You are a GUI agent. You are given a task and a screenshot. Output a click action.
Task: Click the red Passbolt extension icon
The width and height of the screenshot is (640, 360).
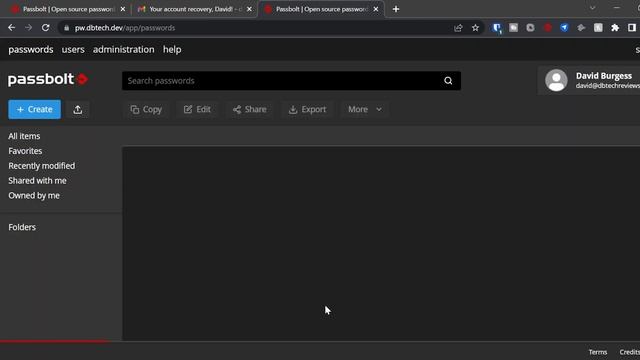[547, 28]
